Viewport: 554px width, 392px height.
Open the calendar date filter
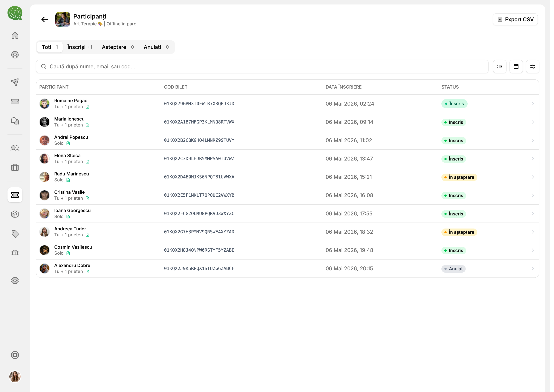[516, 67]
